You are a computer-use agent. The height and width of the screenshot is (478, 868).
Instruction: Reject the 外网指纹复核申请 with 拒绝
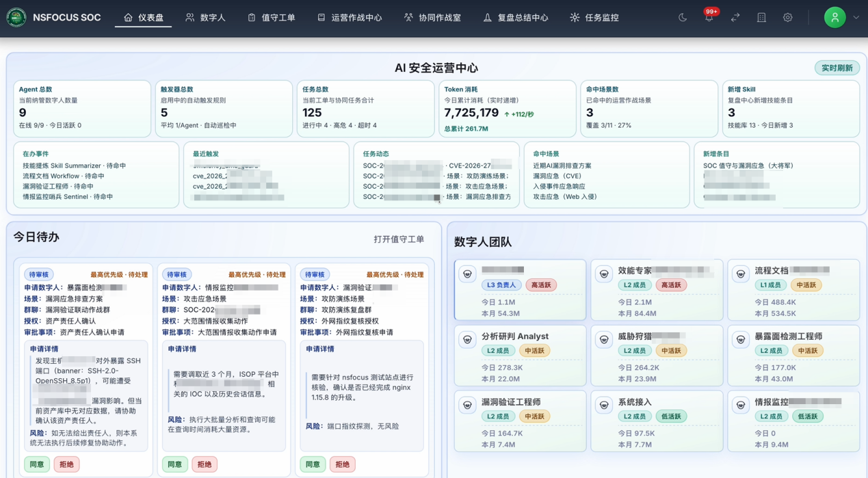pos(342,464)
